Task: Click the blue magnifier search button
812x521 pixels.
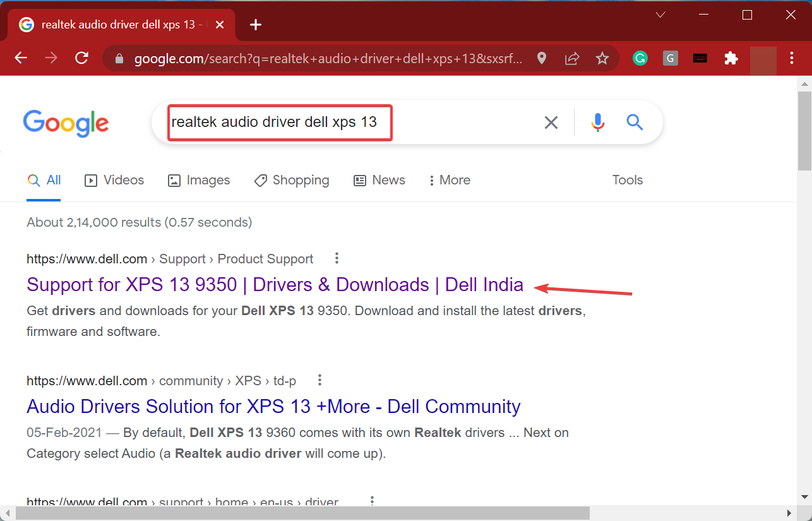Action: coord(635,123)
